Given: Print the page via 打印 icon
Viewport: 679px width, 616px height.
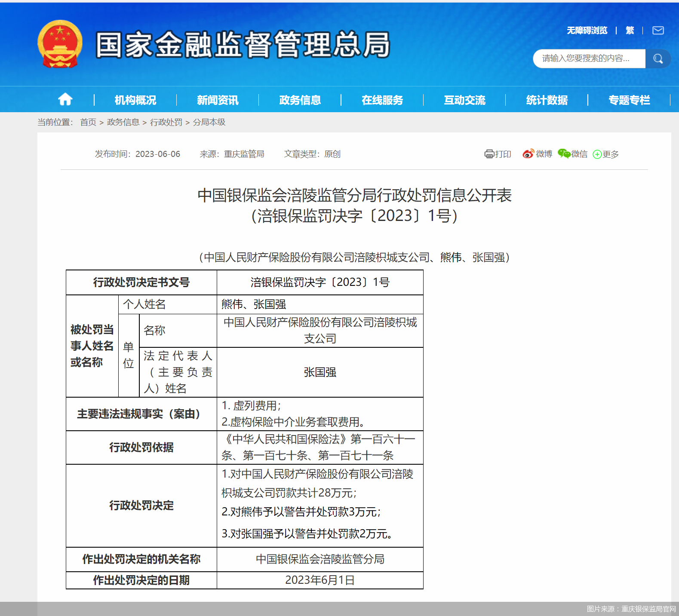Looking at the screenshot, I should click(x=498, y=154).
